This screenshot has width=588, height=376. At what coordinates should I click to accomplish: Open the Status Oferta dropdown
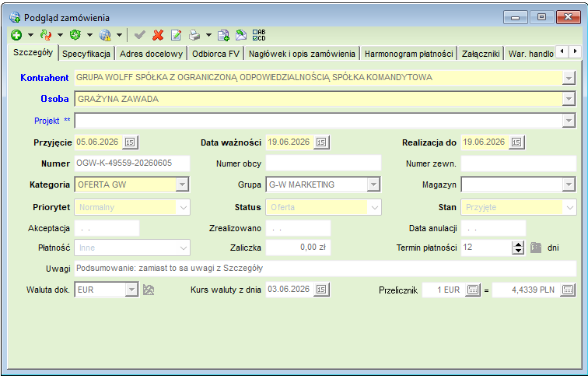click(375, 208)
